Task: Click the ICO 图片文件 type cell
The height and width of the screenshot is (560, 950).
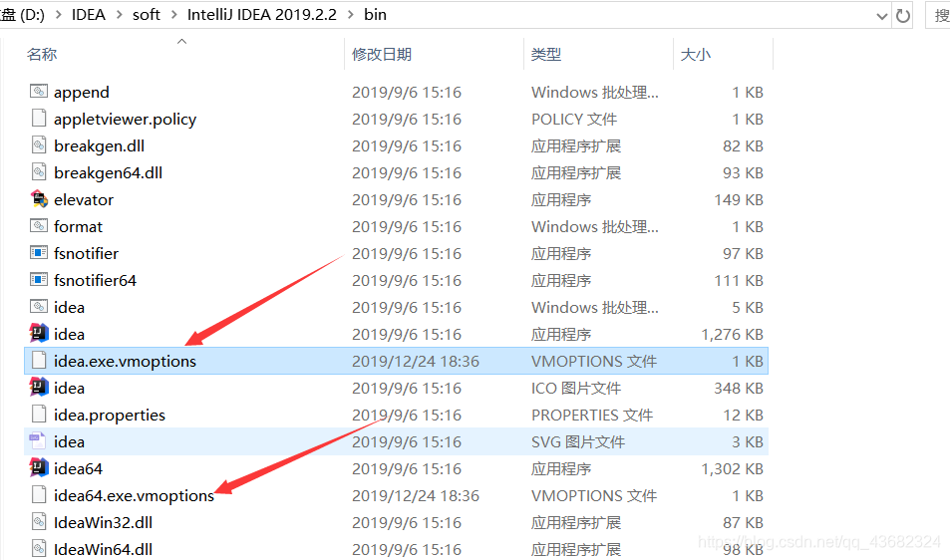Action: pos(575,388)
